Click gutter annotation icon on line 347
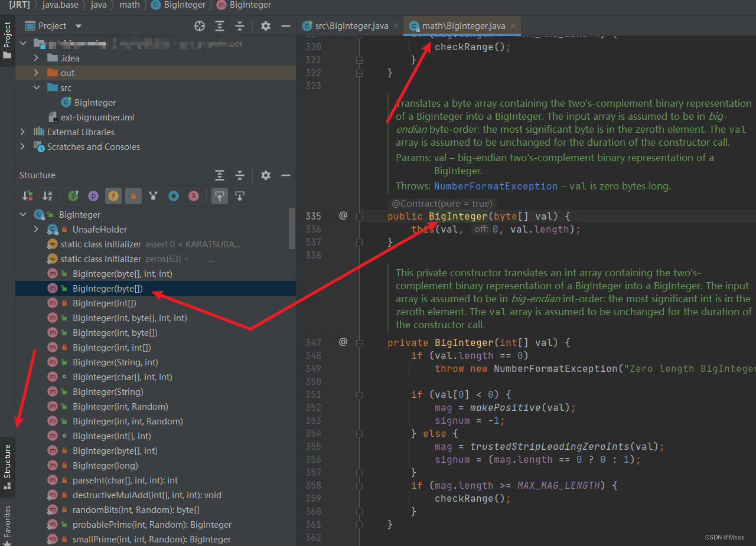 (343, 342)
